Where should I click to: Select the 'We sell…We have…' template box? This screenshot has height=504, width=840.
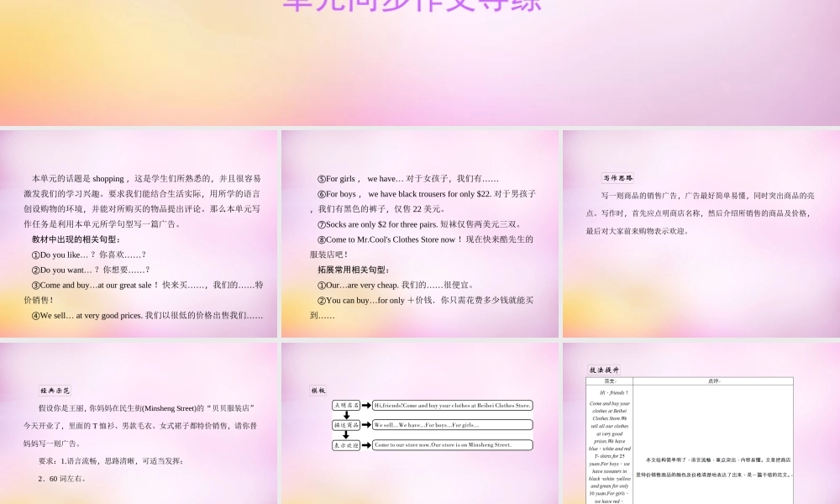point(453,425)
